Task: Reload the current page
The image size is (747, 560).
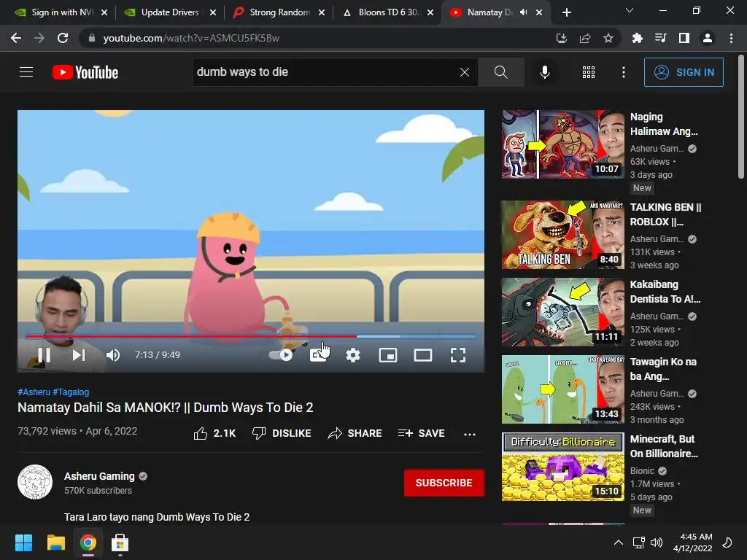Action: tap(63, 38)
